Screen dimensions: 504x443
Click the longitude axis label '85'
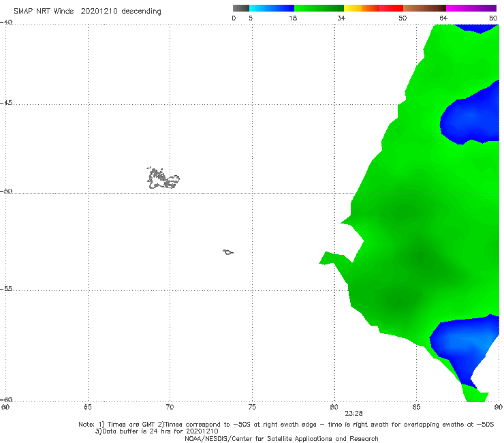pos(416,407)
